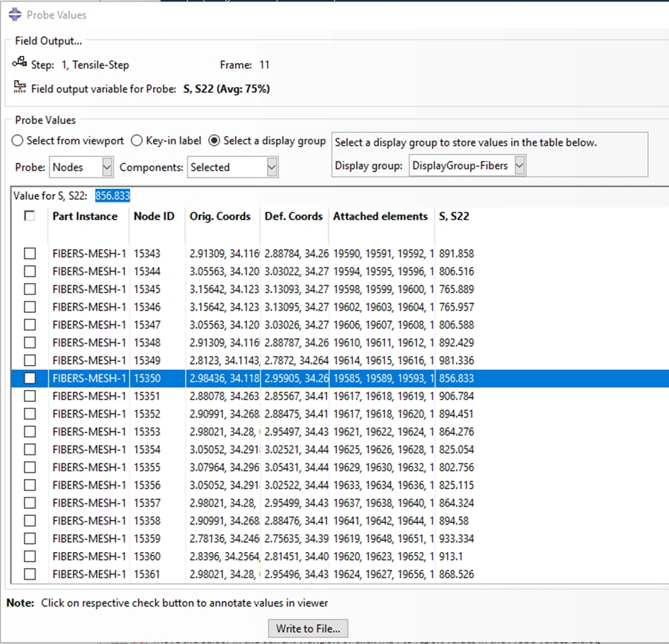Select the S22 value 891.858
669x644 pixels.
pos(457,254)
